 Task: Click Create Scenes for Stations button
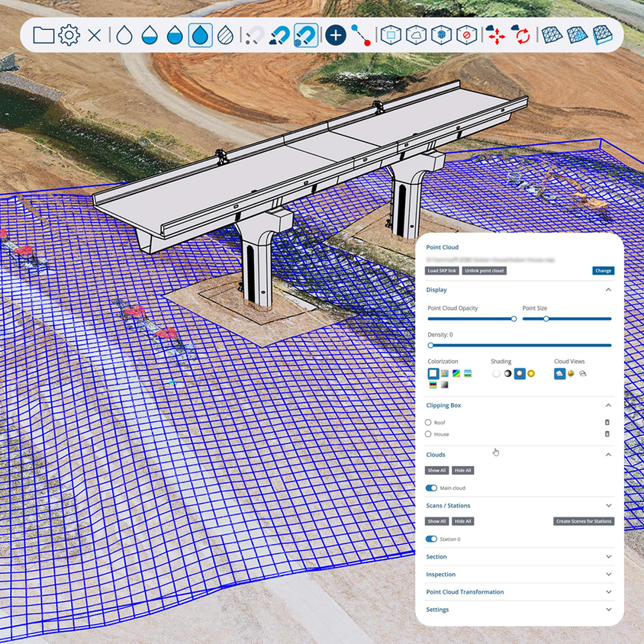pyautogui.click(x=584, y=521)
